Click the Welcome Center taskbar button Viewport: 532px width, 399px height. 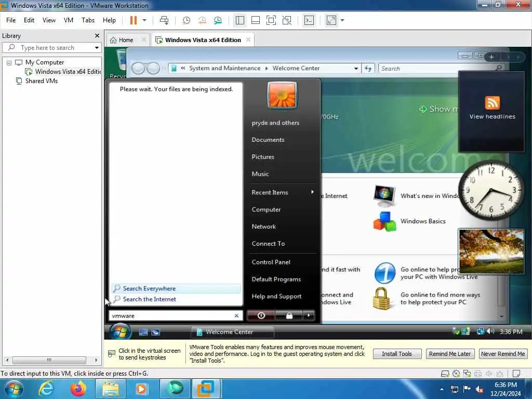233,332
